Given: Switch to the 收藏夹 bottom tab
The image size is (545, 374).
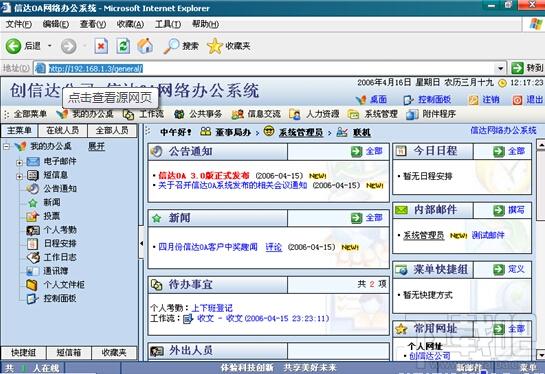Looking at the screenshot, I should point(114,353).
